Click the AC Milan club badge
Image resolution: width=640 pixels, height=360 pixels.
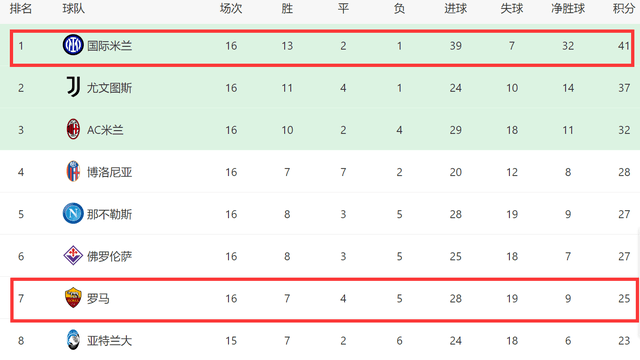(x=73, y=129)
